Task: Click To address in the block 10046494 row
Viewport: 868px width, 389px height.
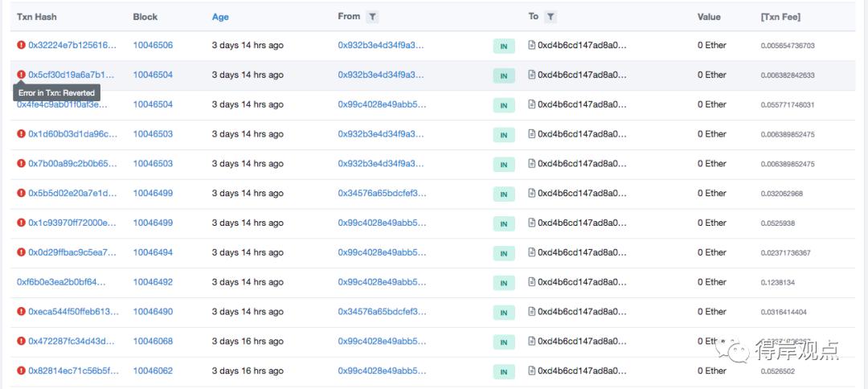Action: [583, 252]
